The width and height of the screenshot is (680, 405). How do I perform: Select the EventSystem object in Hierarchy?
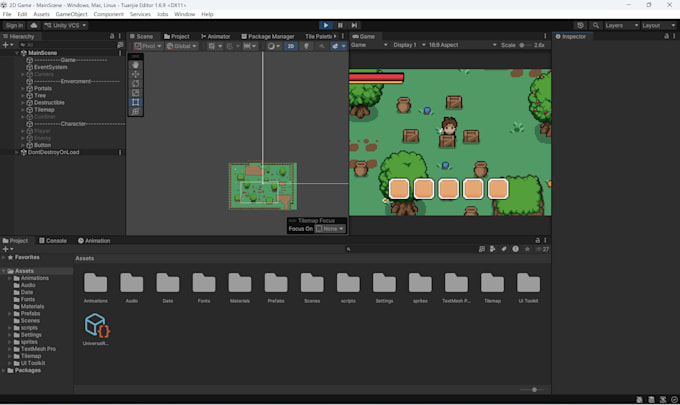click(x=50, y=67)
